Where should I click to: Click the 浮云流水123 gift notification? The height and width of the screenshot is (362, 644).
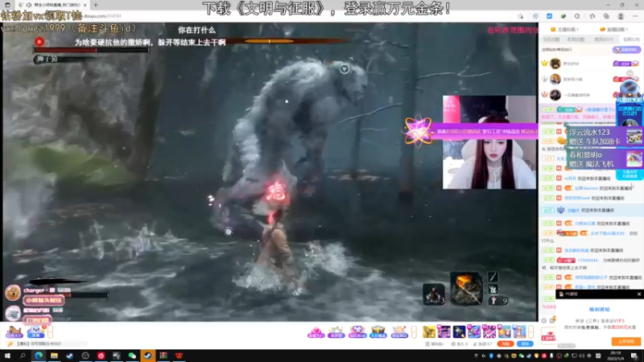pyautogui.click(x=605, y=137)
